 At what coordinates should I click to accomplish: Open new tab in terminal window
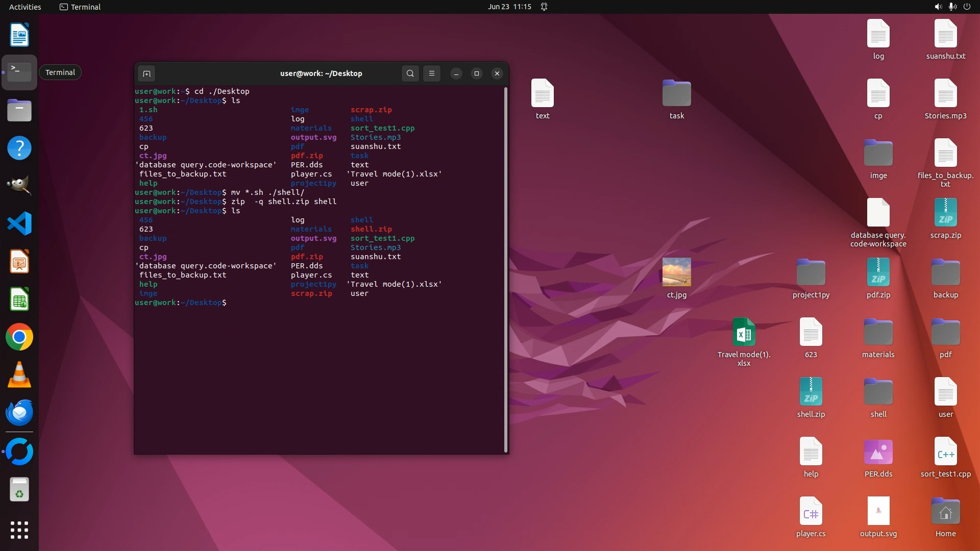(x=146, y=73)
